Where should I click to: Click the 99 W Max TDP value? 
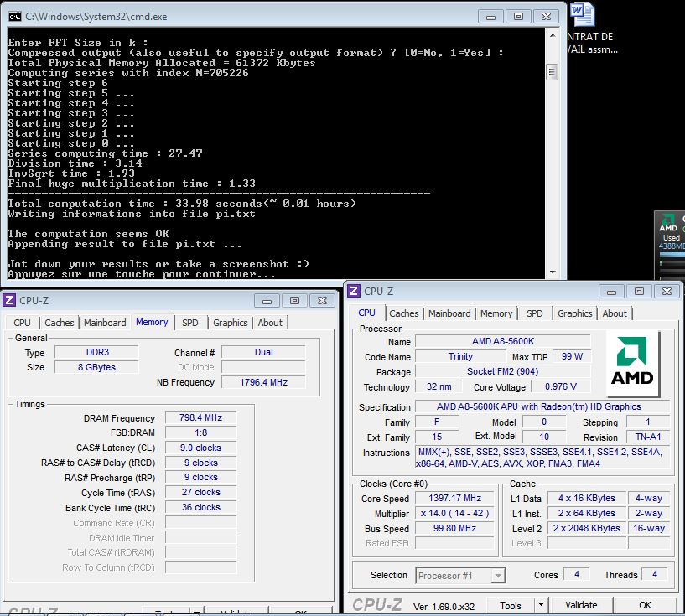point(572,356)
